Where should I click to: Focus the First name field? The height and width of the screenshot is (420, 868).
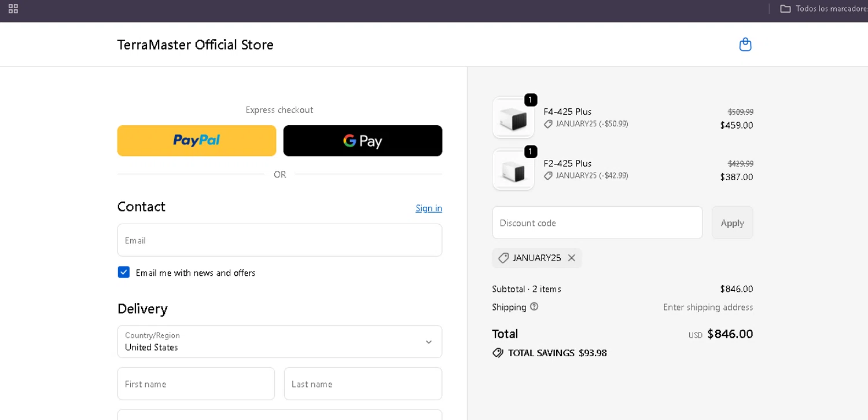point(196,384)
